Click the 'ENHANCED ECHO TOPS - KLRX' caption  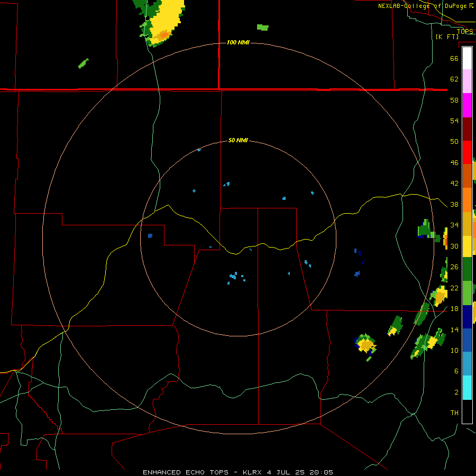click(x=203, y=472)
